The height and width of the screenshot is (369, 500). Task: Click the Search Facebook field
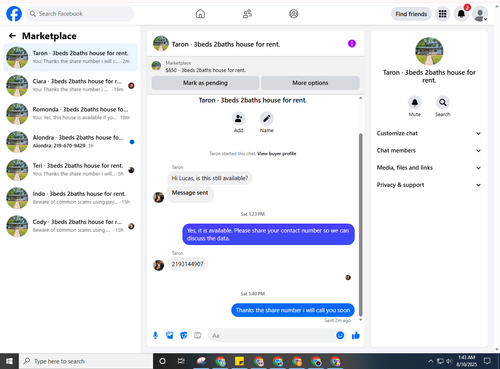click(x=80, y=14)
